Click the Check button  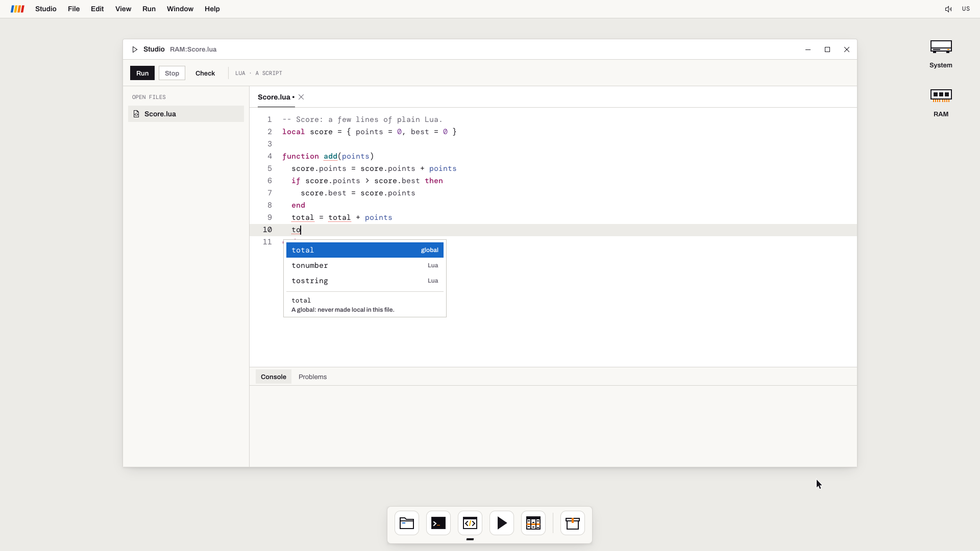(205, 73)
